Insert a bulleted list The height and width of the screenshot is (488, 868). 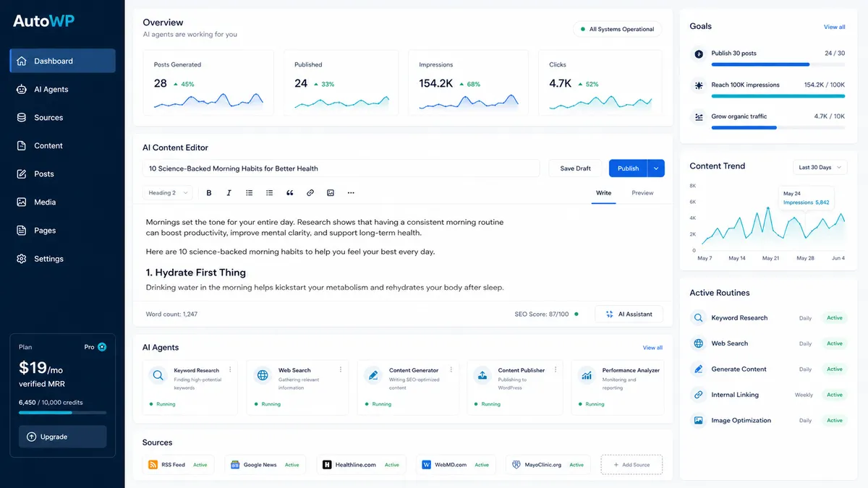(x=250, y=193)
